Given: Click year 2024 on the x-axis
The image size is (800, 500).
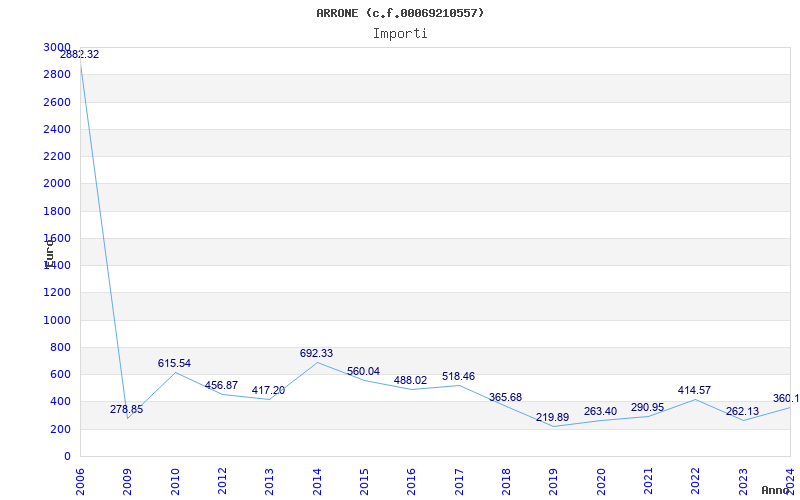Looking at the screenshot, I should coord(790,480).
